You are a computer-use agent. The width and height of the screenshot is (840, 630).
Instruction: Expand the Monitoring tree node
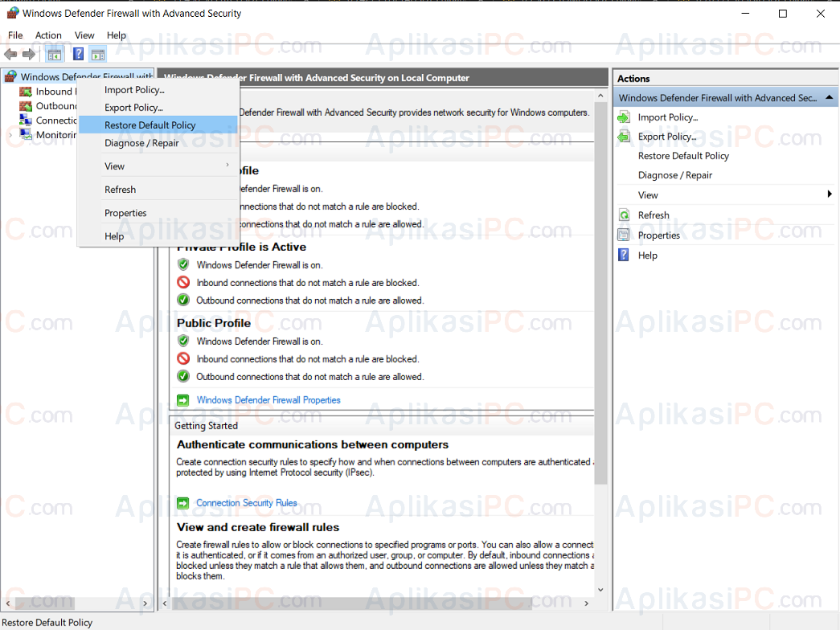10,134
